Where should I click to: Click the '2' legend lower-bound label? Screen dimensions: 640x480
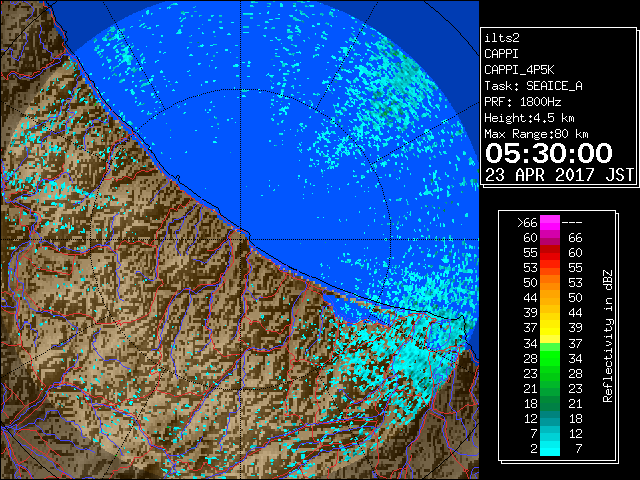coord(534,449)
